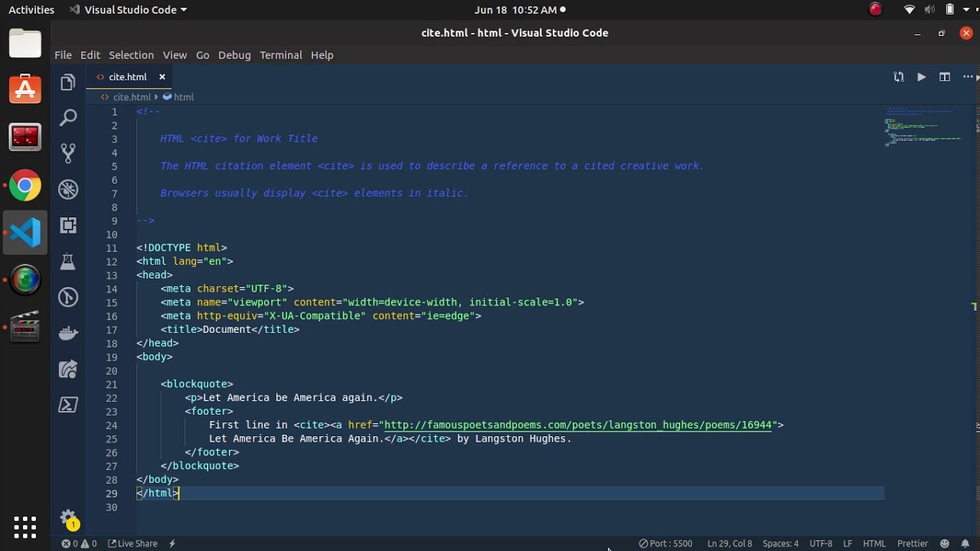
Task: Start Live Share from status bar
Action: tap(132, 543)
